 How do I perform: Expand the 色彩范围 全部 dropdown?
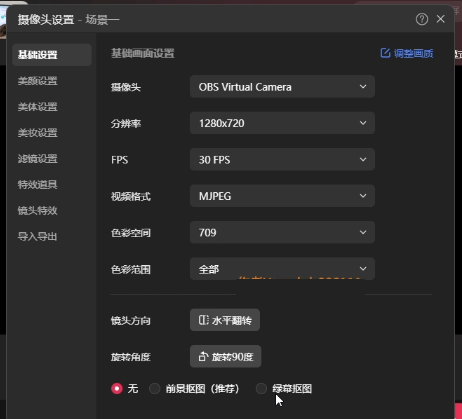pos(282,268)
